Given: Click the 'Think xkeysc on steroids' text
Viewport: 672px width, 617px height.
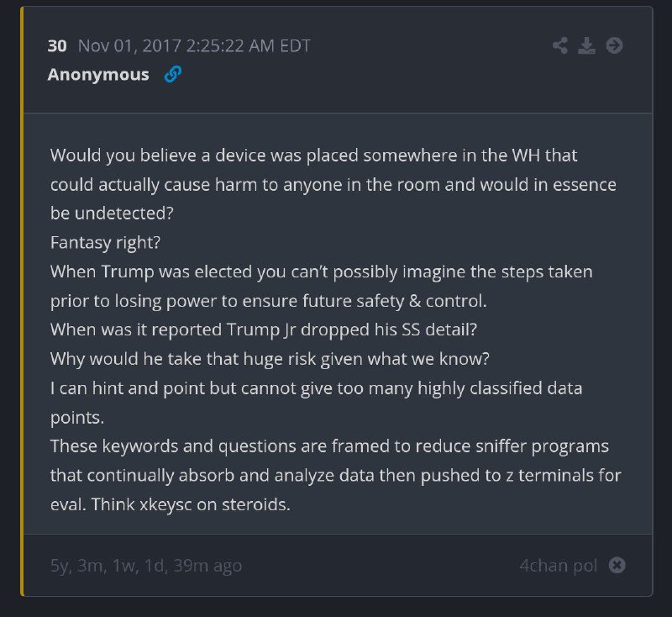Looking at the screenshot, I should 191,504.
